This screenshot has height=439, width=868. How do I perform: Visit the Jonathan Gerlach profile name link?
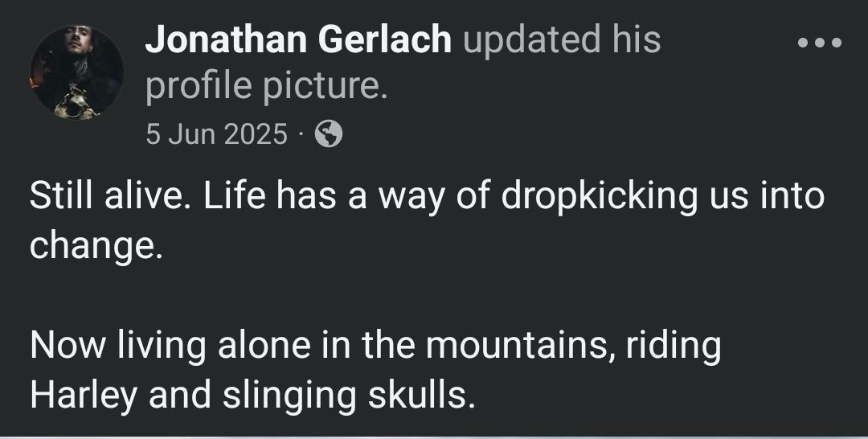(x=298, y=40)
